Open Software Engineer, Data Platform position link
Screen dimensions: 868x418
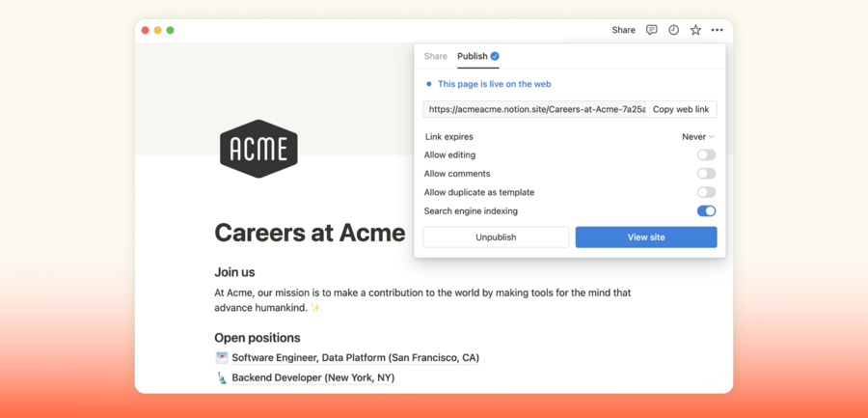tap(355, 357)
